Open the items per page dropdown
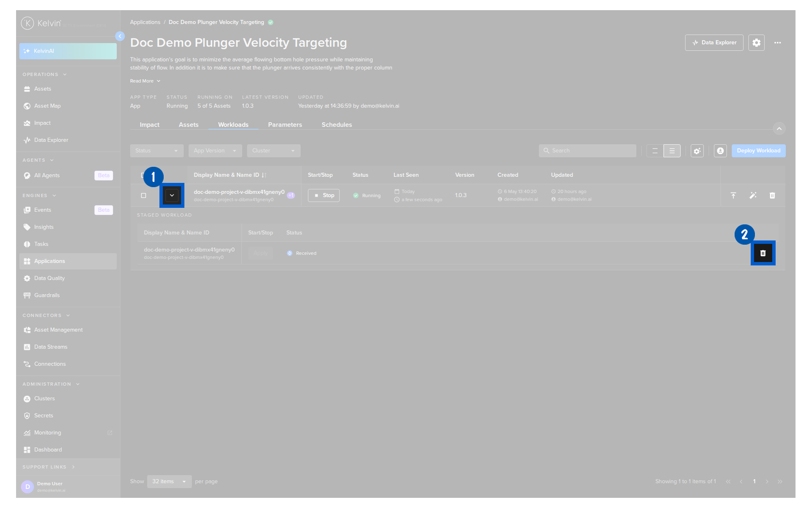Viewport: 812px width, 508px height. pyautogui.click(x=169, y=482)
